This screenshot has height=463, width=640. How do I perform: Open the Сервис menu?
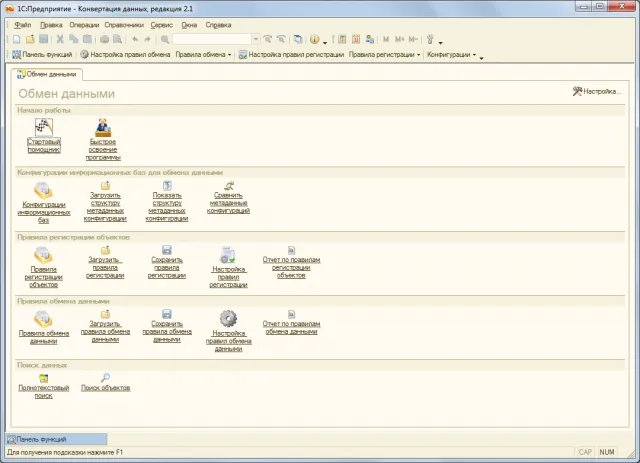(x=162, y=25)
